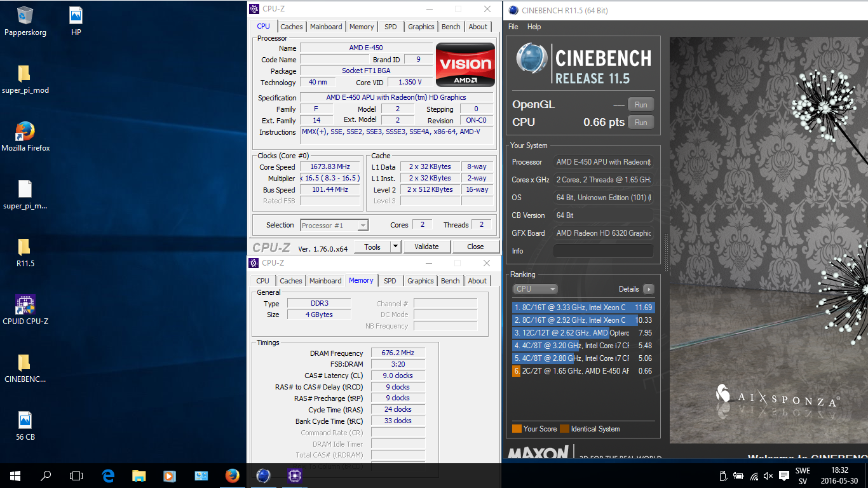Open SPD tab in top CPU-Z window

391,27
